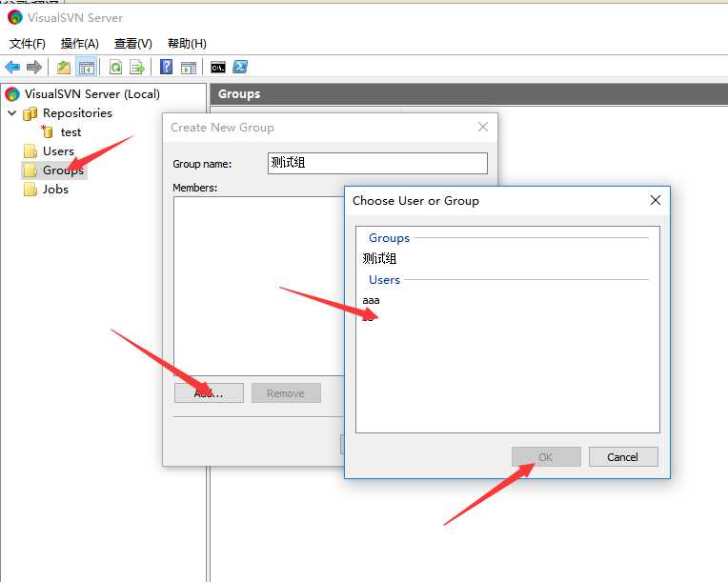The width and height of the screenshot is (728, 582).
Task: Select group 测试组 in the chooser list
Action: pos(379,258)
